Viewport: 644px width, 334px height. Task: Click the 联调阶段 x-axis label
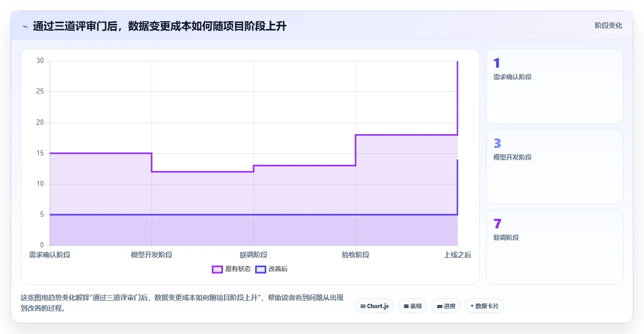pos(254,255)
